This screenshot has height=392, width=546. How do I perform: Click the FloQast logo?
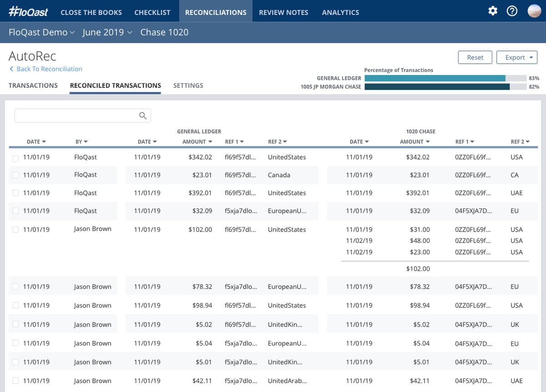(x=28, y=12)
